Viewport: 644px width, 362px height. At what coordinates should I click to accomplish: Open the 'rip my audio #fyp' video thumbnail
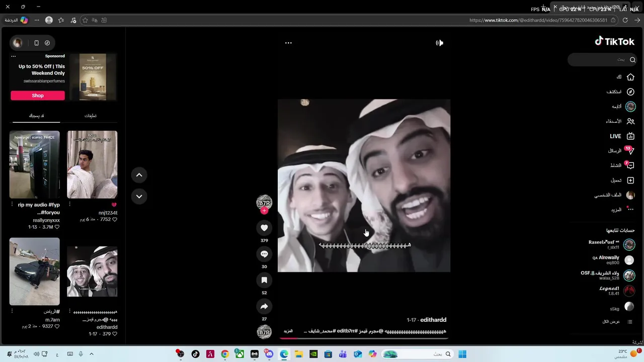[34, 165]
